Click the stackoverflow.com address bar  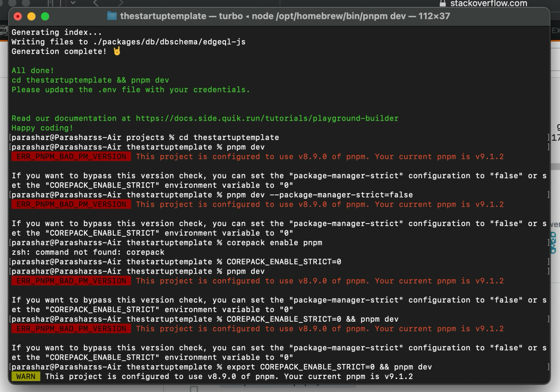(488, 3)
